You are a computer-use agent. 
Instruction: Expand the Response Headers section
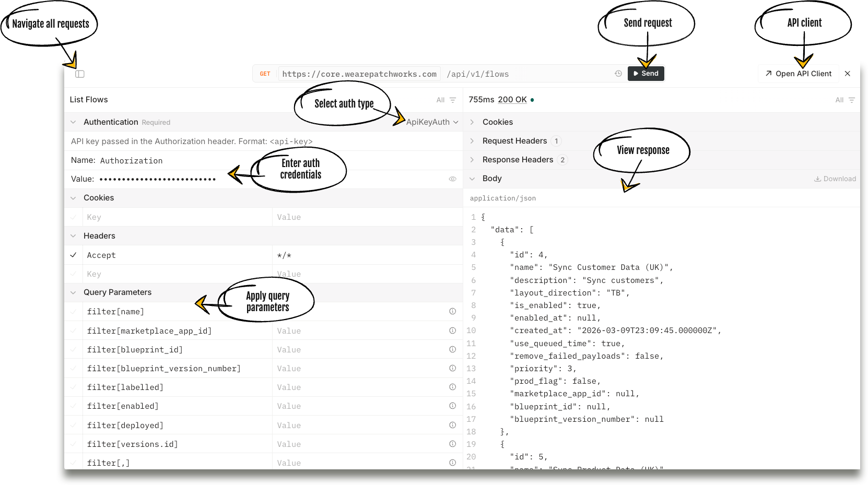[x=517, y=160]
